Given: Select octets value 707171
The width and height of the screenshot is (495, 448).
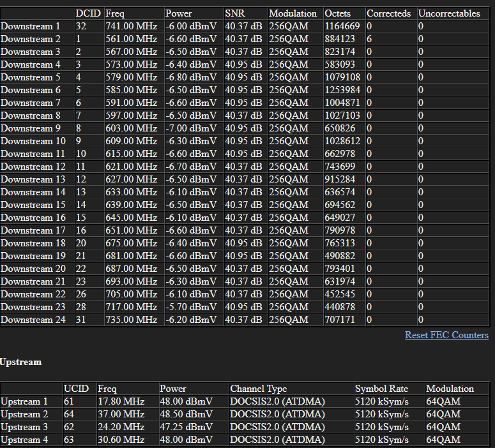Looking at the screenshot, I should click(x=340, y=320).
